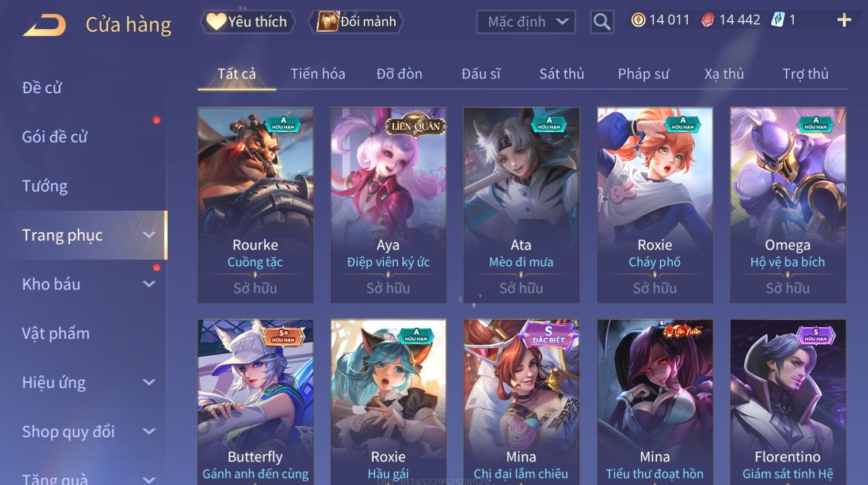Open the Mặc định sort dropdown
Screen dimensions: 868x485
click(526, 22)
